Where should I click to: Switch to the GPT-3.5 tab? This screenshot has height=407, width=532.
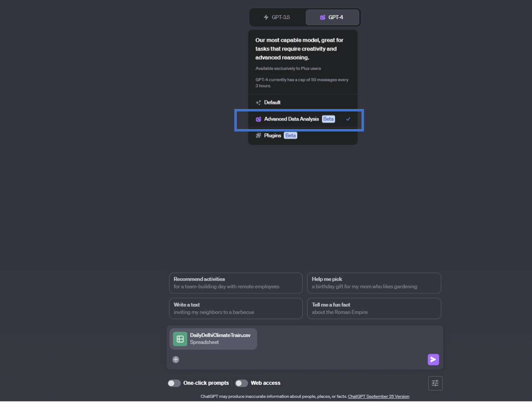[x=276, y=17]
